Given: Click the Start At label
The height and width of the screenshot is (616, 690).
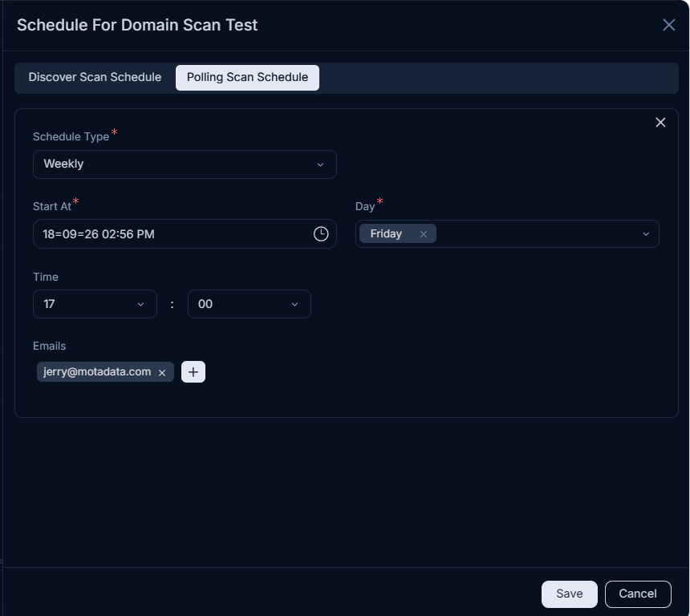Looking at the screenshot, I should [52, 206].
